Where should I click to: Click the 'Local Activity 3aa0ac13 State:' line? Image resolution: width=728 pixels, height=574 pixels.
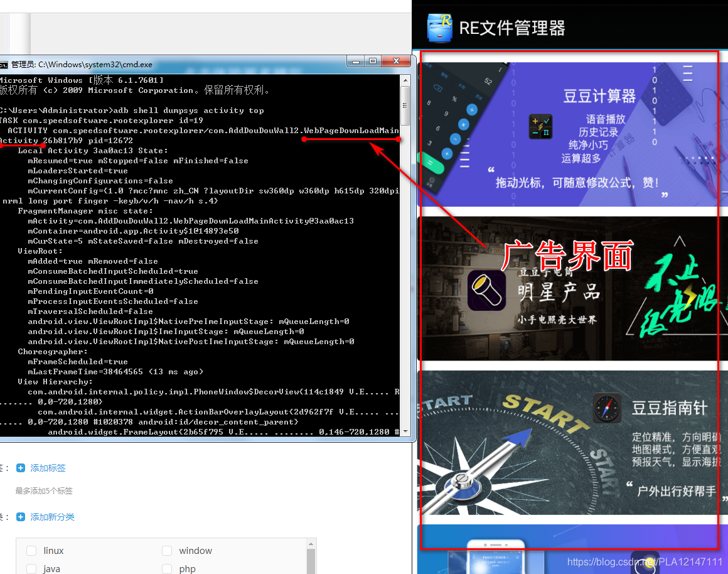click(93, 151)
